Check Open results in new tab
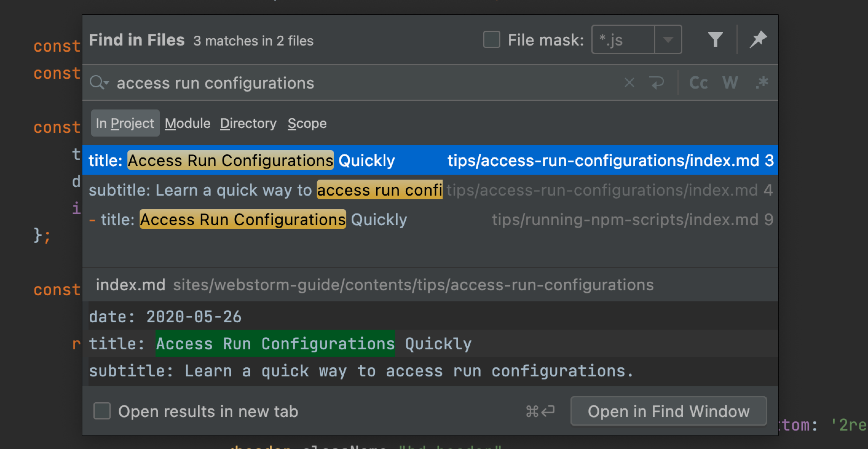This screenshot has height=449, width=868. click(102, 411)
